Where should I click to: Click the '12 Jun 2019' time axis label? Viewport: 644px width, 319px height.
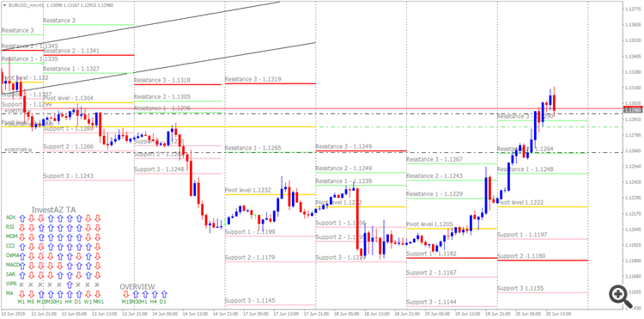click(13, 313)
